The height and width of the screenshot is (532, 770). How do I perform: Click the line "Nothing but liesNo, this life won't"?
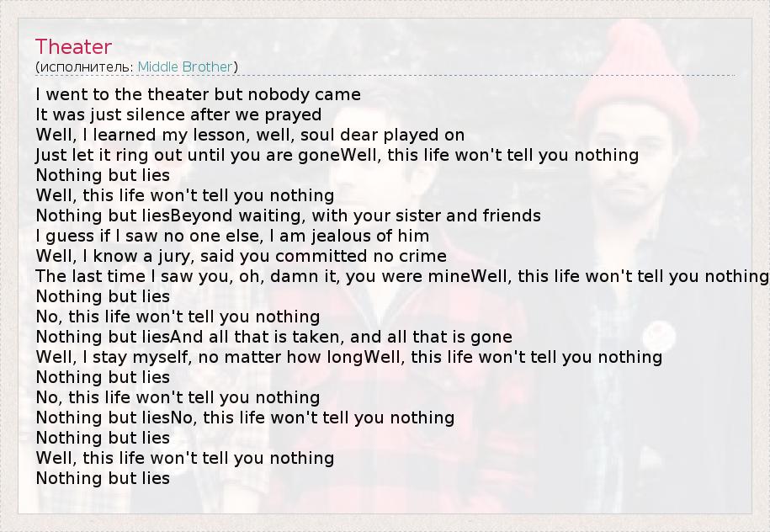click(x=245, y=418)
